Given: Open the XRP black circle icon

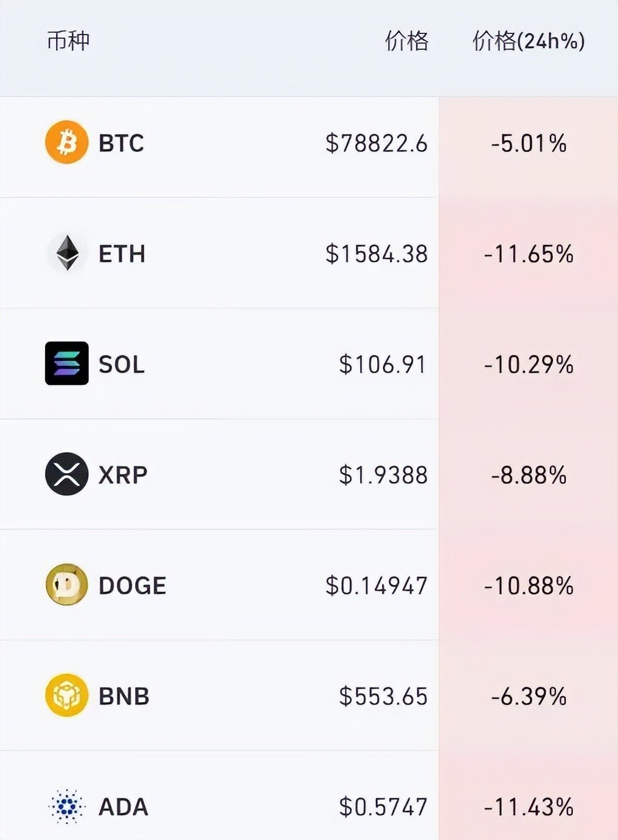Looking at the screenshot, I should pyautogui.click(x=67, y=474).
